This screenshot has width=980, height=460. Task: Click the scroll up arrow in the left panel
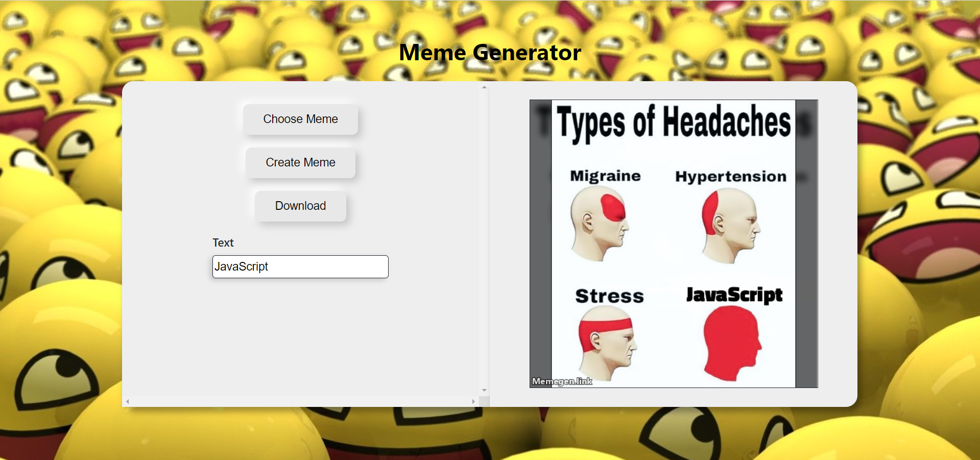(484, 87)
